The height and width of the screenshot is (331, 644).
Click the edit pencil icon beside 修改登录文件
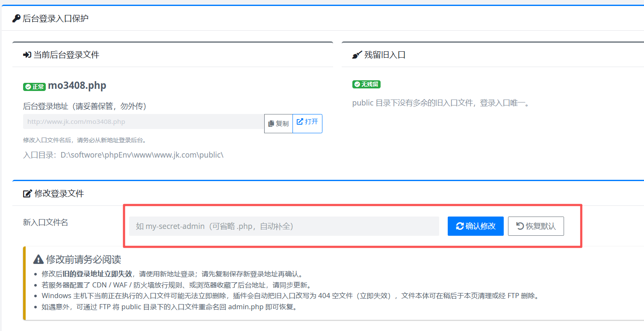coord(27,194)
